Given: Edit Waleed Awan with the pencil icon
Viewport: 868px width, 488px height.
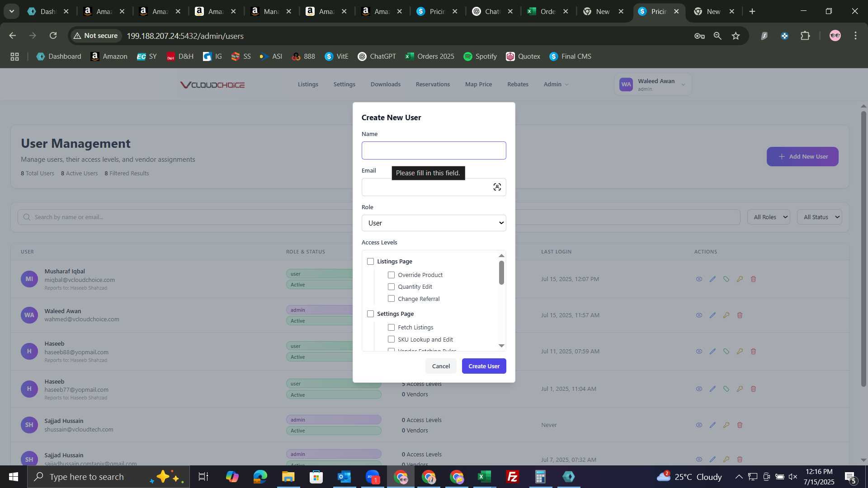Looking at the screenshot, I should pyautogui.click(x=712, y=315).
